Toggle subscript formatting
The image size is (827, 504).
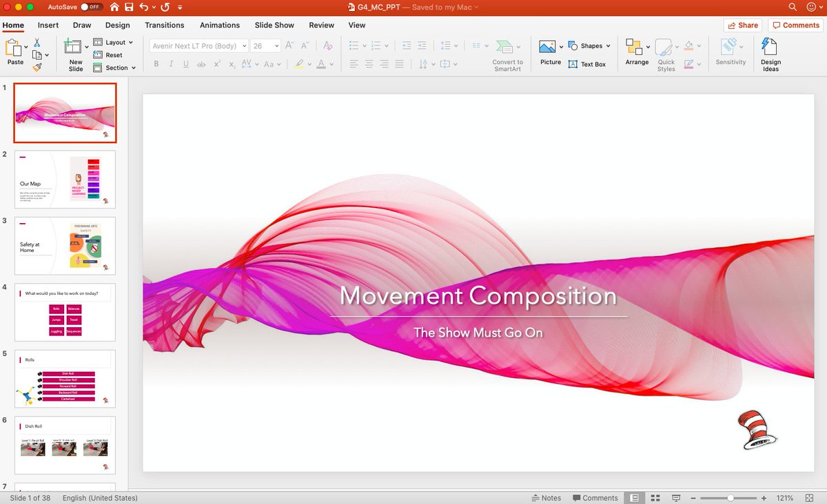232,64
